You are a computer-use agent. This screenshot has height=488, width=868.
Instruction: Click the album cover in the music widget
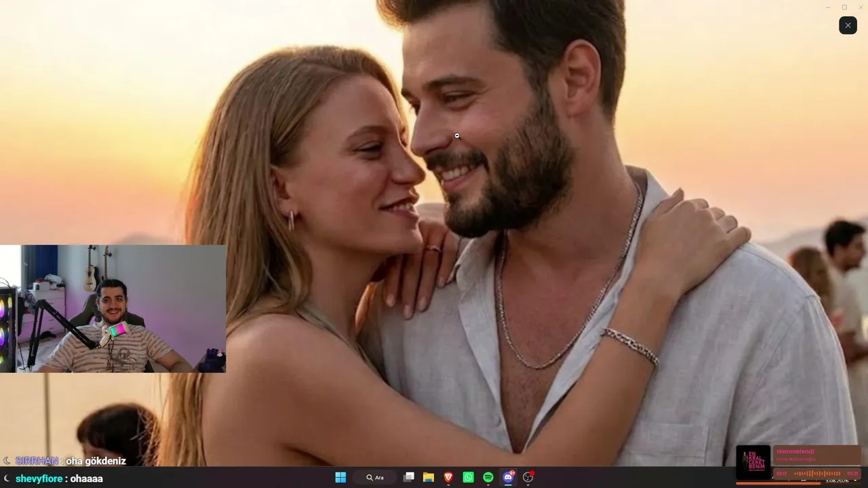(753, 462)
